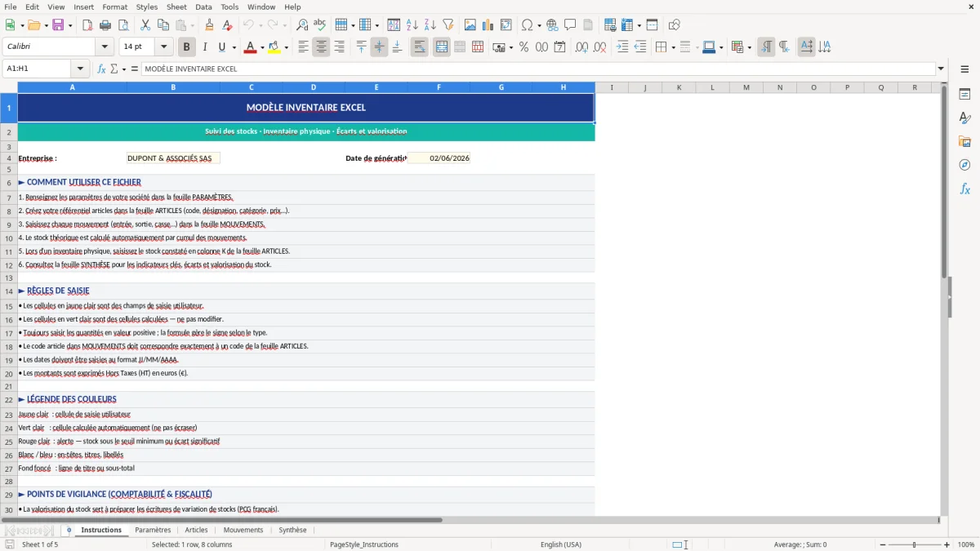Activate Clone Formatting paintbrush
Image resolution: width=980 pixels, height=551 pixels.
[x=209, y=25]
